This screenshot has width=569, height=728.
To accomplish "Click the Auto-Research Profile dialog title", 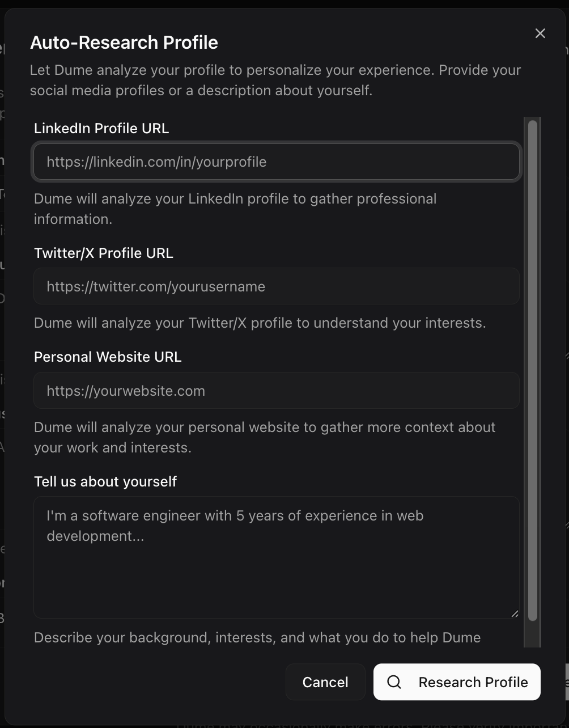I will 124,43.
